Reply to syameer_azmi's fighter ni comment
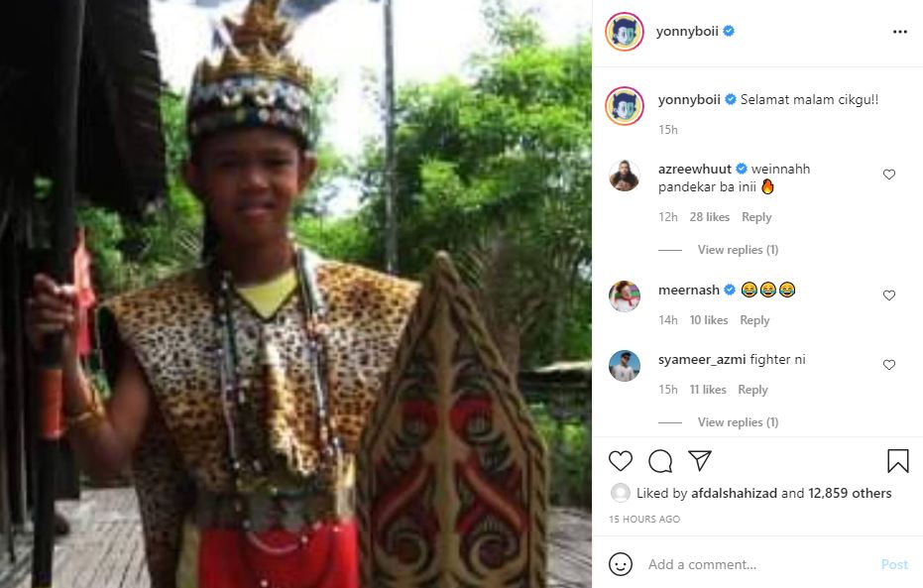The image size is (923, 588). tap(752, 390)
